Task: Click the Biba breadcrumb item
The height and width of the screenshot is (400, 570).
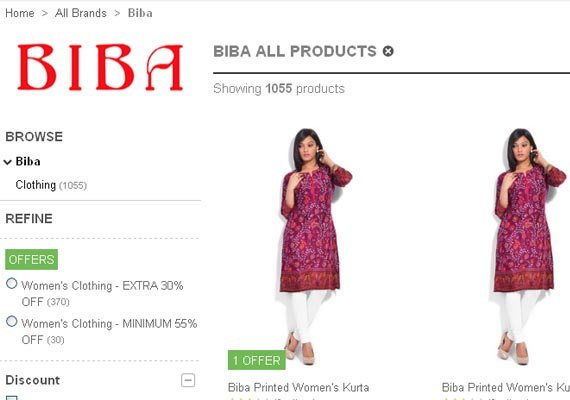Action: click(140, 13)
